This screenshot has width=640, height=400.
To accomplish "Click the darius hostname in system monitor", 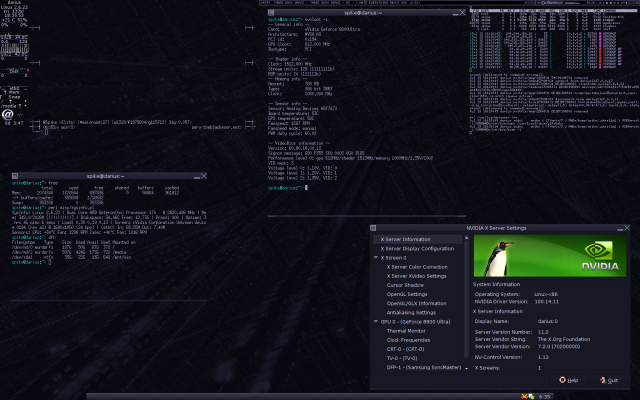I will [x=14, y=2].
